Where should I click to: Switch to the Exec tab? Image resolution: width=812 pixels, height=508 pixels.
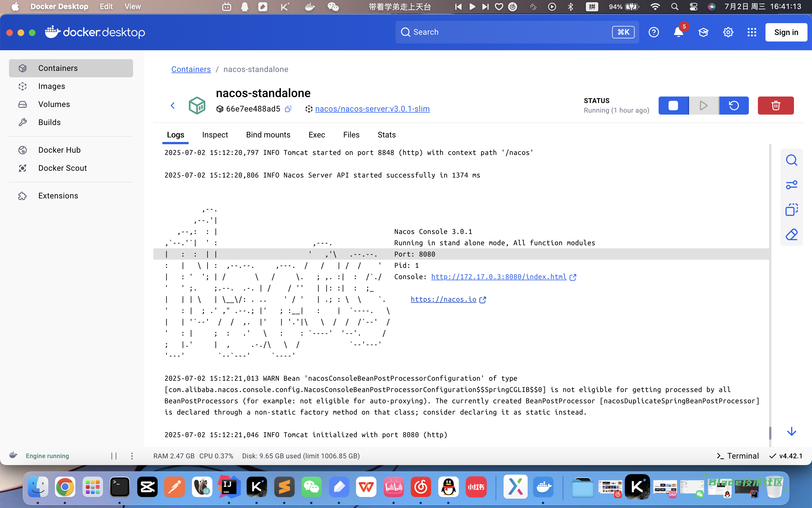[x=316, y=135]
